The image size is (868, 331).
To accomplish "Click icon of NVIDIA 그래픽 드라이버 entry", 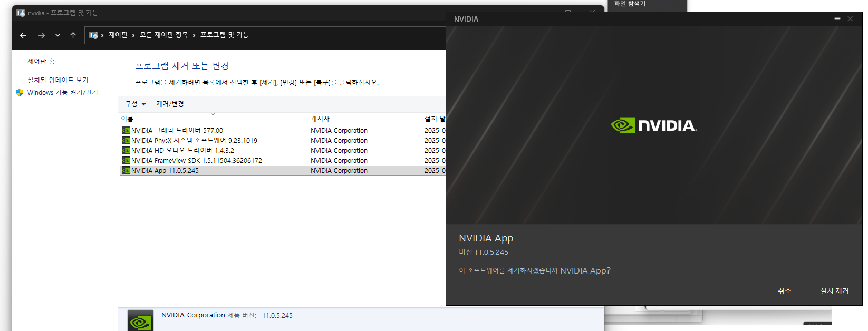I will 126,130.
